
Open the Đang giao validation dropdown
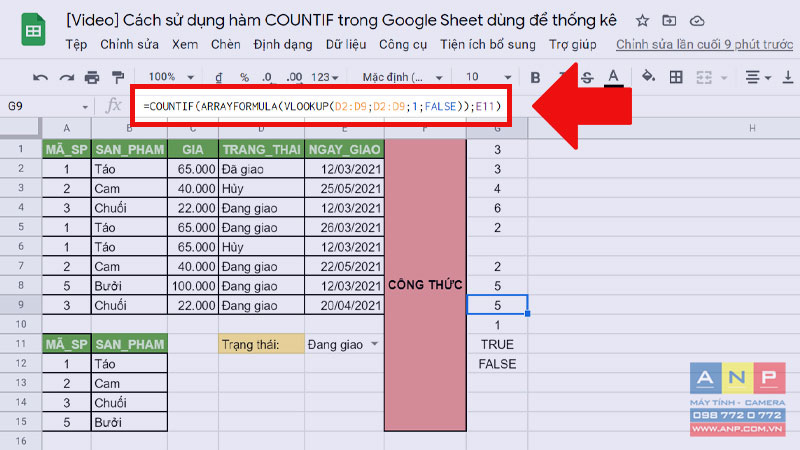[x=374, y=344]
